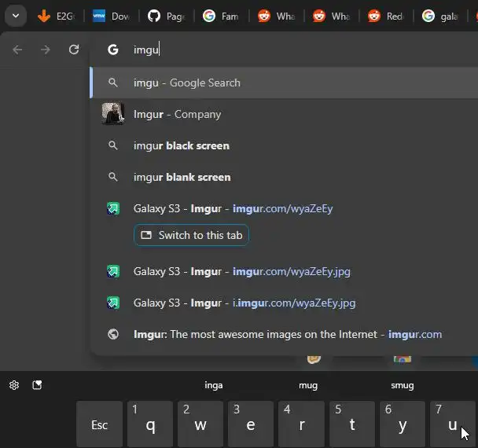Tap the t key on touch keyboard
The image size is (478, 448).
pyautogui.click(x=352, y=424)
